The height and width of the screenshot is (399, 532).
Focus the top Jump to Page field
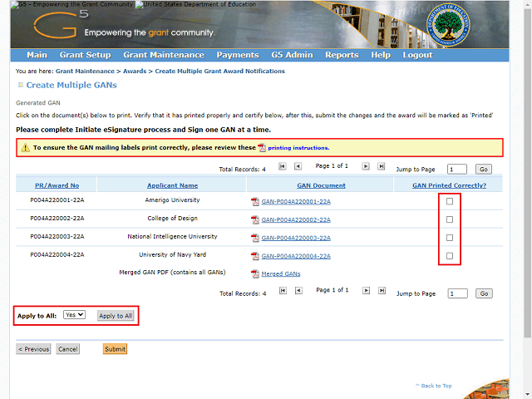[456, 170]
